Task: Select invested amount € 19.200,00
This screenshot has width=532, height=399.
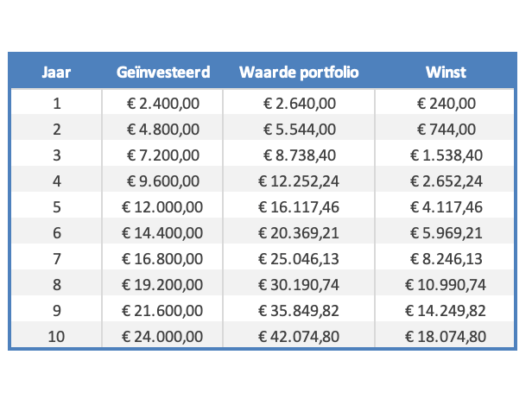Action: 162,285
